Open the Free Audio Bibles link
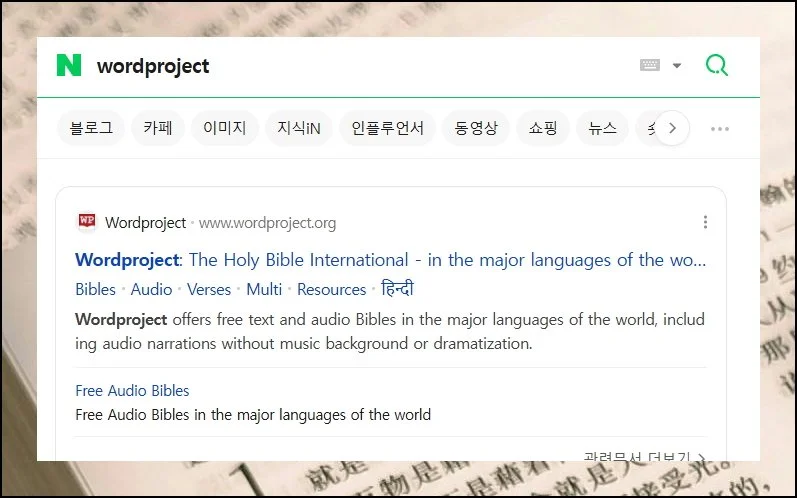The width and height of the screenshot is (797, 498). click(x=132, y=391)
